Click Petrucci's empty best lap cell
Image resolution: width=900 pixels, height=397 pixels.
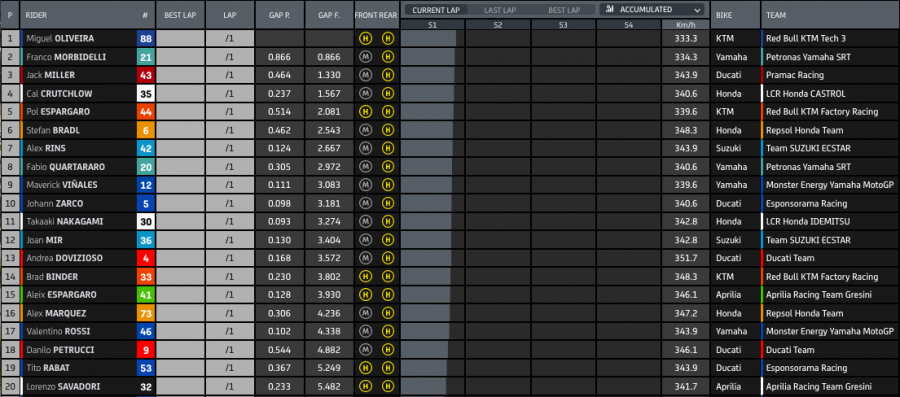(180, 350)
